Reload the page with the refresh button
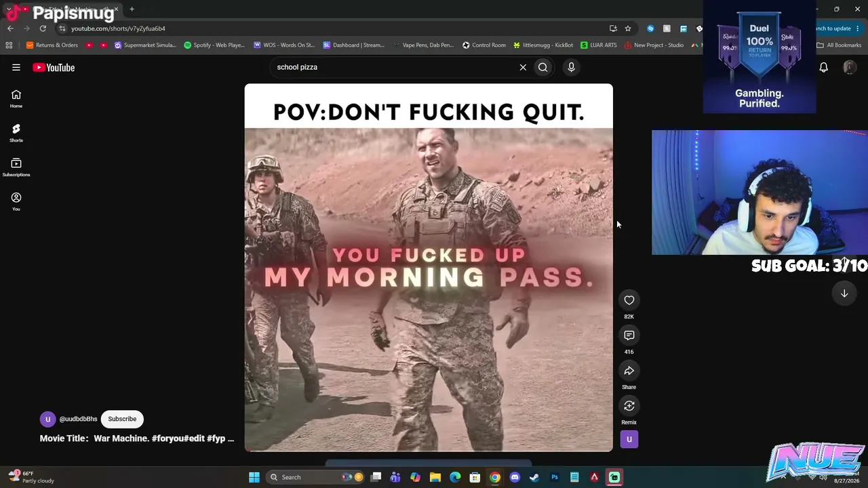This screenshot has height=488, width=868. pyautogui.click(x=43, y=28)
